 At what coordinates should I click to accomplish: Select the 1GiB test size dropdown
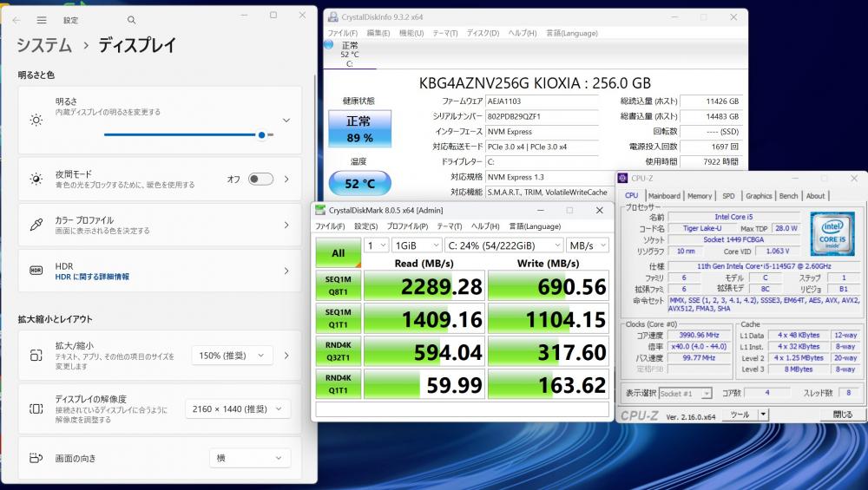click(416, 245)
